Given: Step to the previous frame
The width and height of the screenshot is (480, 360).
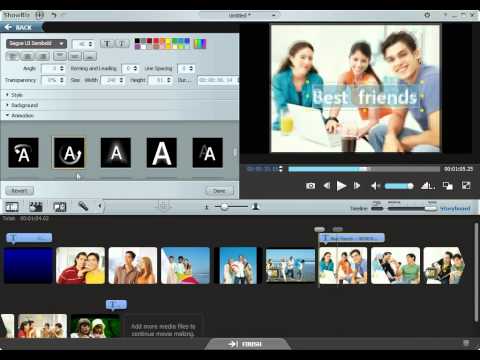Looking at the screenshot, I should click(x=327, y=186).
